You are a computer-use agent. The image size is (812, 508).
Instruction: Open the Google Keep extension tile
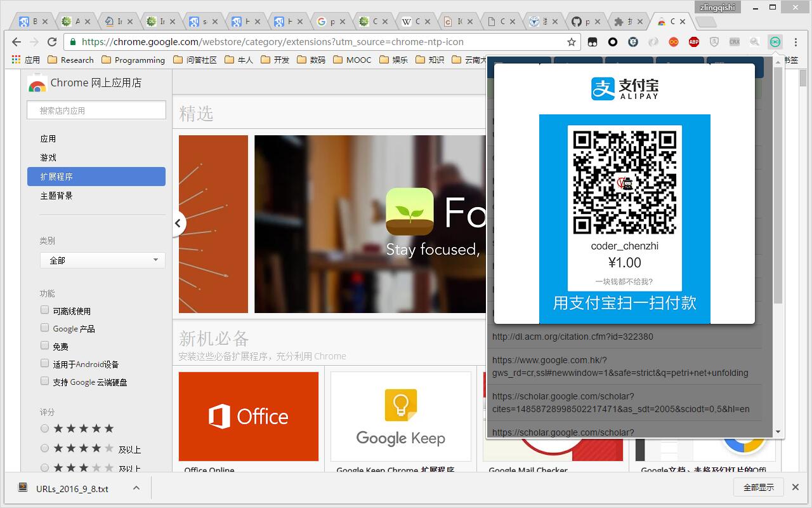pos(401,417)
